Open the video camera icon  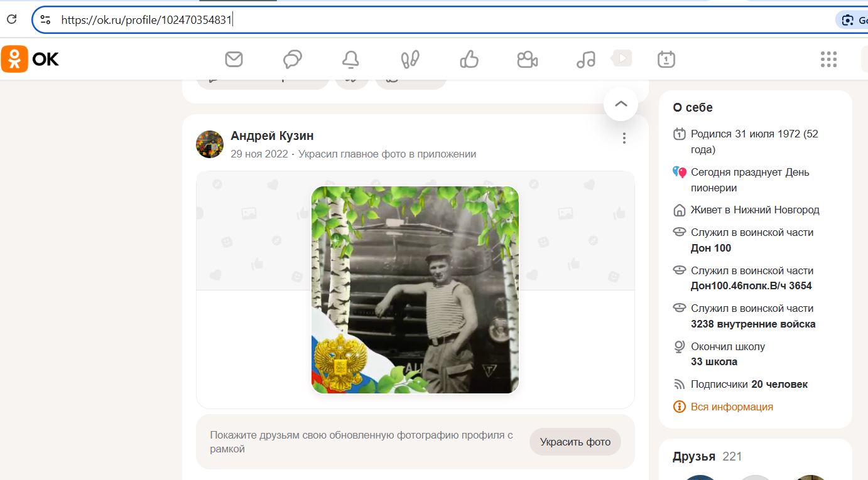point(528,60)
